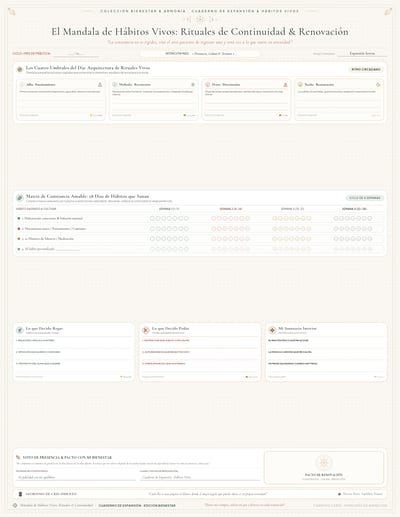Click the 'Ciclo / Mes de Práctica' blank field
The width and height of the screenshot is (400, 517).
pyautogui.click(x=76, y=54)
